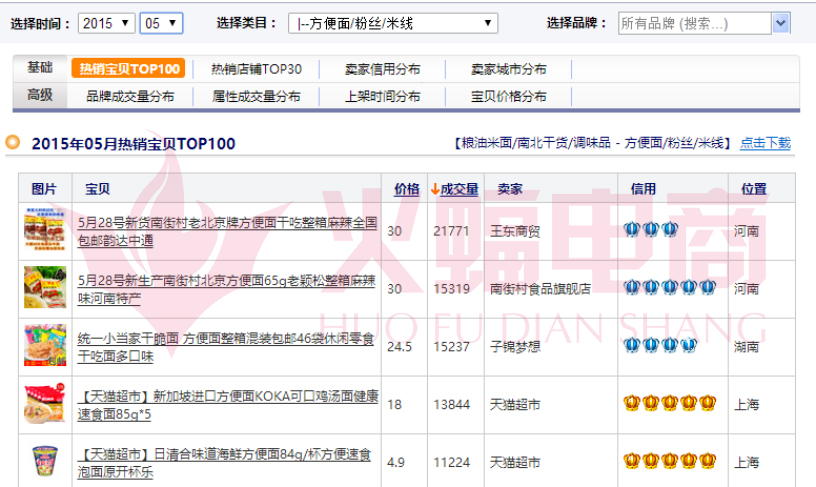
Task: Select the 热销宝贝TOP100 tab
Action: pyautogui.click(x=129, y=69)
